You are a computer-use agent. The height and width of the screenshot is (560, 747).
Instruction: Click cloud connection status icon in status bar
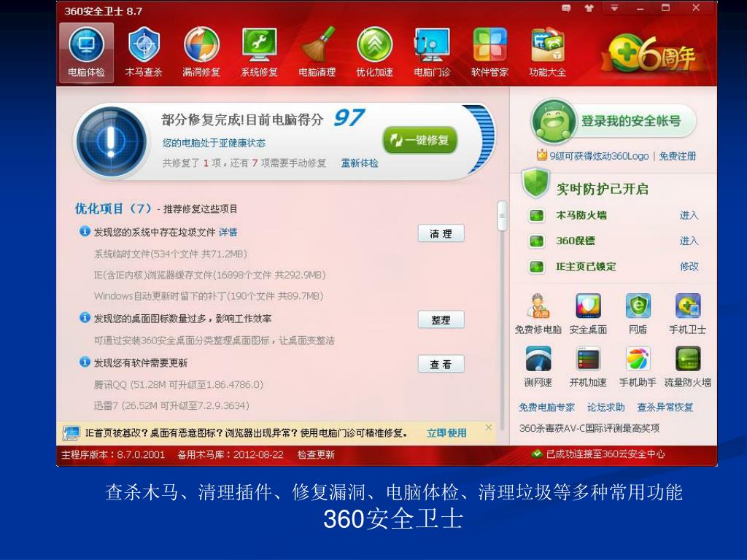(537, 454)
